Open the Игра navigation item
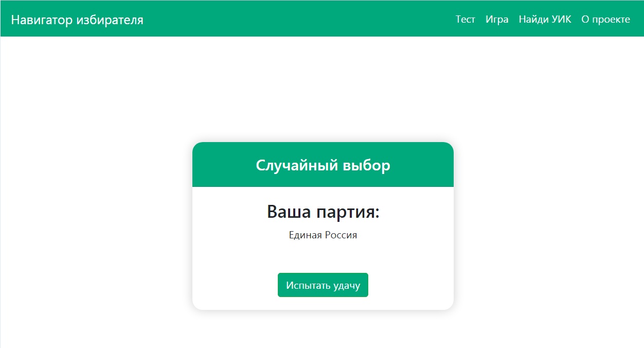644x348 pixels. 497,20
